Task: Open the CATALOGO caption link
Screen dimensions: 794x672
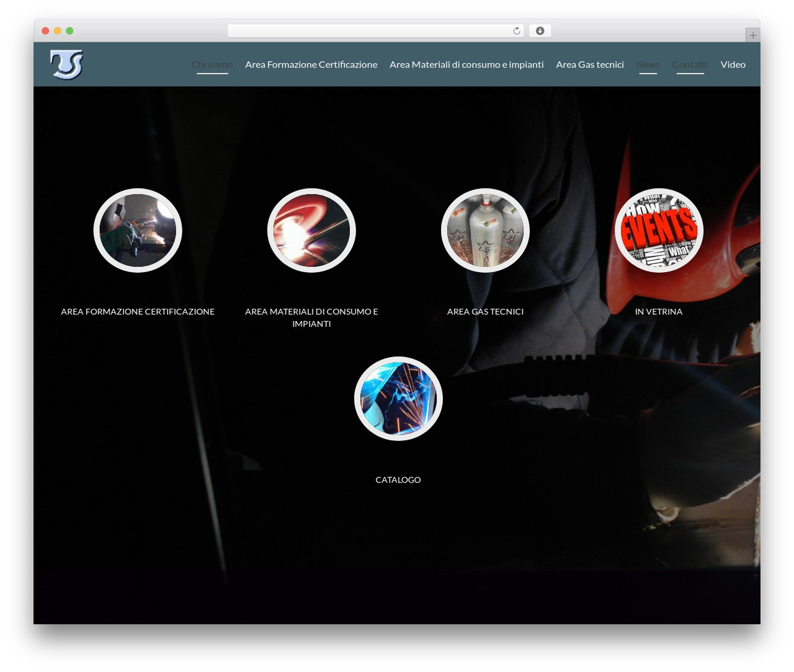Action: pos(398,480)
